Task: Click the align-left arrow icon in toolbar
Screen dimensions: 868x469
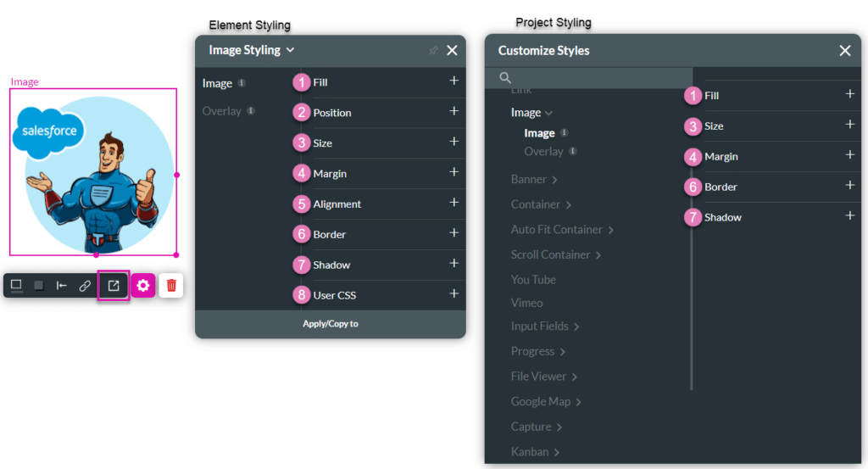Action: (x=62, y=286)
